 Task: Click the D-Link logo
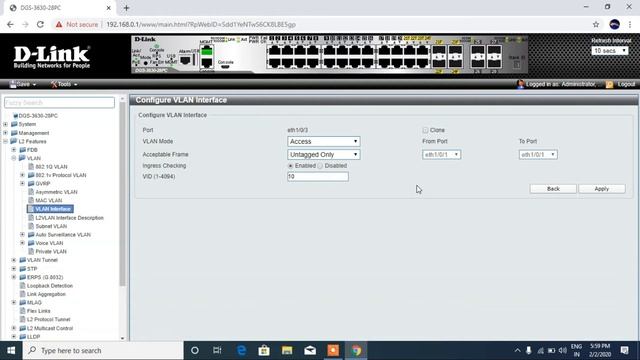[x=51, y=57]
